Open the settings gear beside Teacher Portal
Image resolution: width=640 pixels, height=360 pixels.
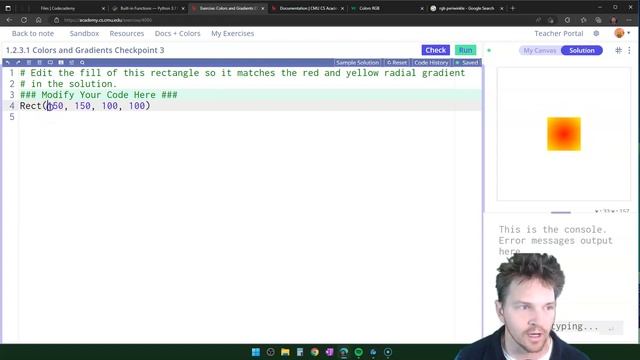pyautogui.click(x=596, y=33)
